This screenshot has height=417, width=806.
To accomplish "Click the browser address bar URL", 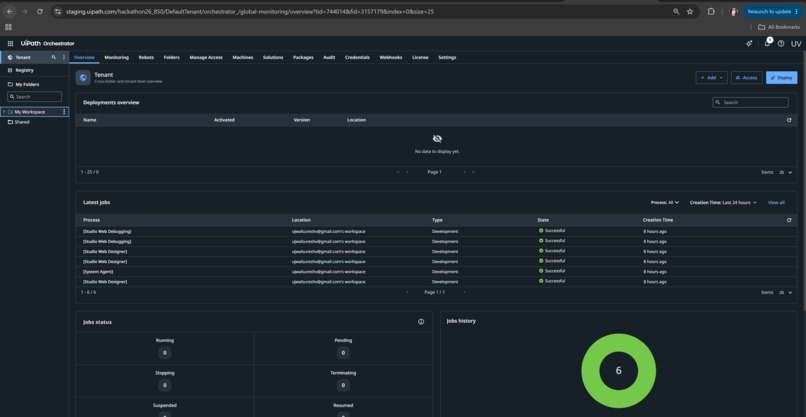I will (250, 11).
